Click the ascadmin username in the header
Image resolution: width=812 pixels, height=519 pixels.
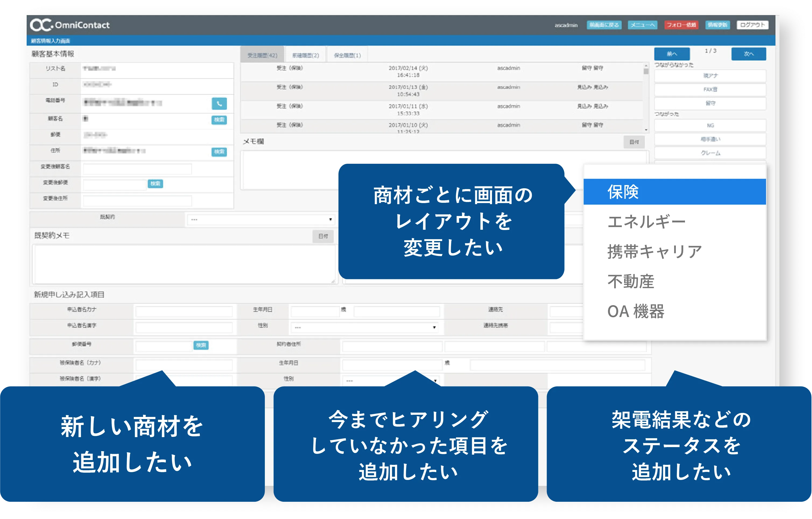click(566, 25)
